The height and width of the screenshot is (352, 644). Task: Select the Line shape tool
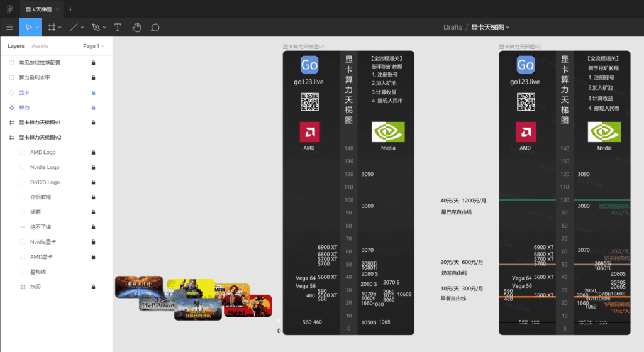tap(74, 28)
